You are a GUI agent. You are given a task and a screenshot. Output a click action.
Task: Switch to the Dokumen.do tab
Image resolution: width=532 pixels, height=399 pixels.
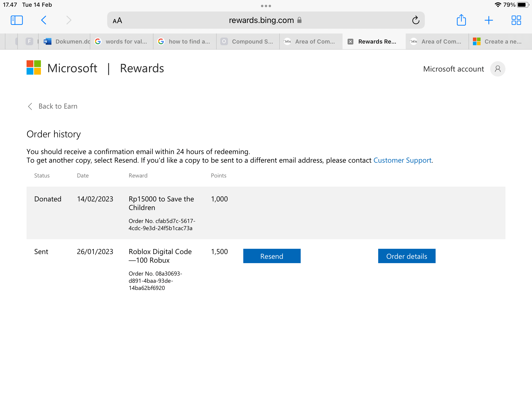(65, 41)
